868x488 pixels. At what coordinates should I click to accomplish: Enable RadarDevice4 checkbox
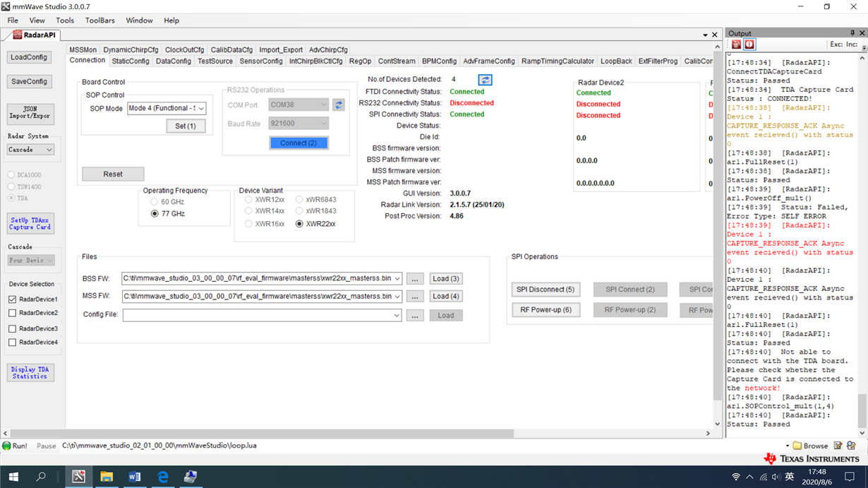click(x=12, y=343)
